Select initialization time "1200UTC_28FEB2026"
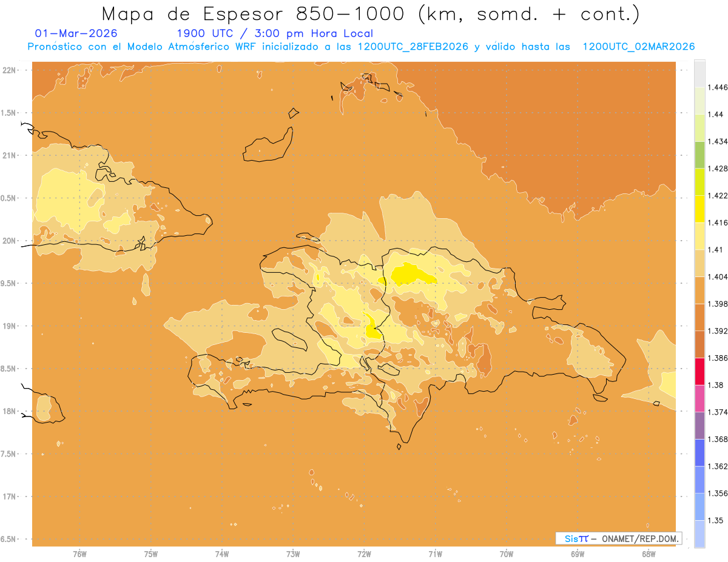728x562 pixels. [413, 47]
